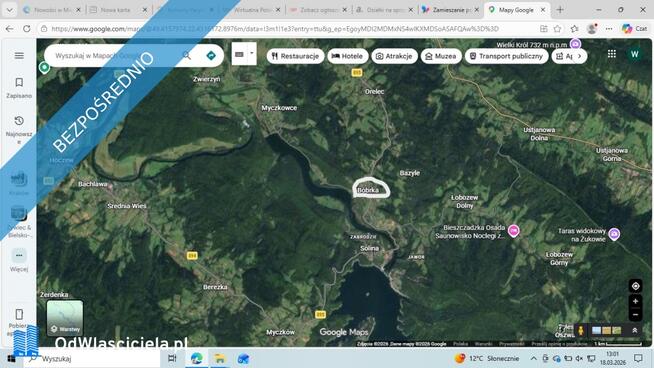Click the keyboard input tools icon
Image resolution: width=654 pixels, height=368 pixels.
coord(239,54)
